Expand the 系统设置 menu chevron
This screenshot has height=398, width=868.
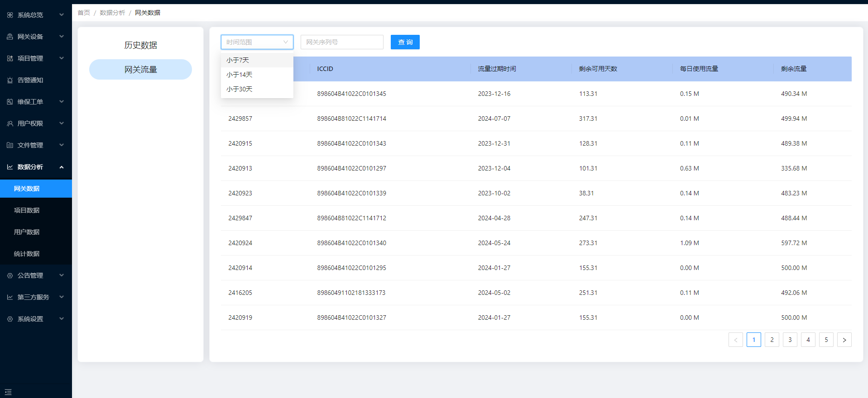pos(62,319)
